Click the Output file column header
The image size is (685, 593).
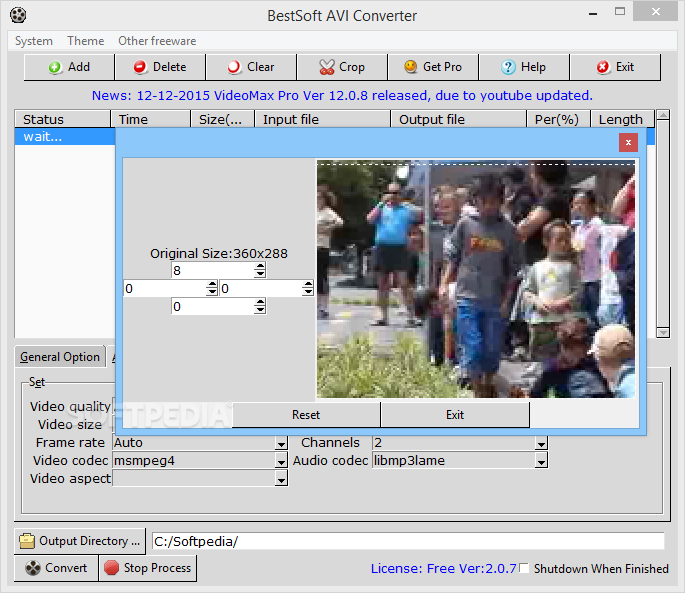(x=459, y=119)
